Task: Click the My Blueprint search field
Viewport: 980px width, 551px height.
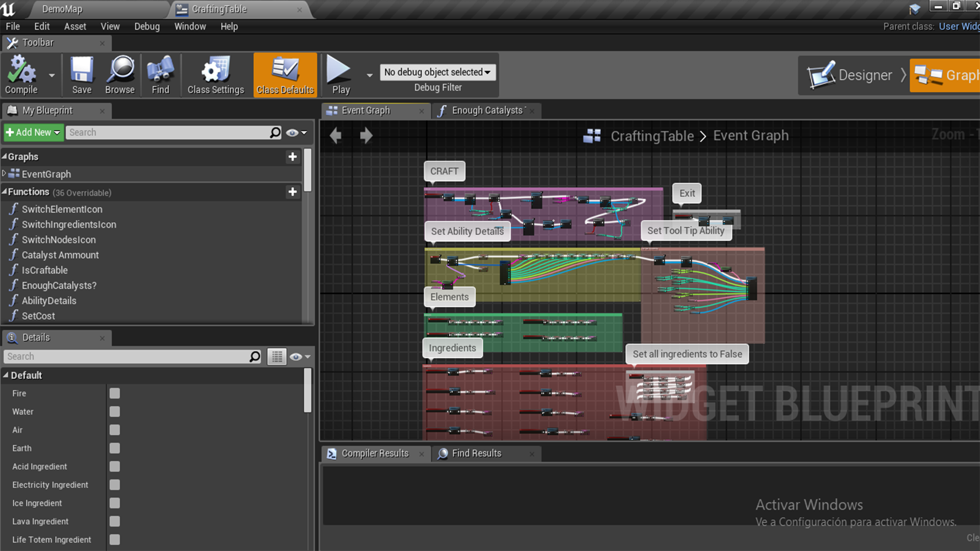Action: click(168, 133)
